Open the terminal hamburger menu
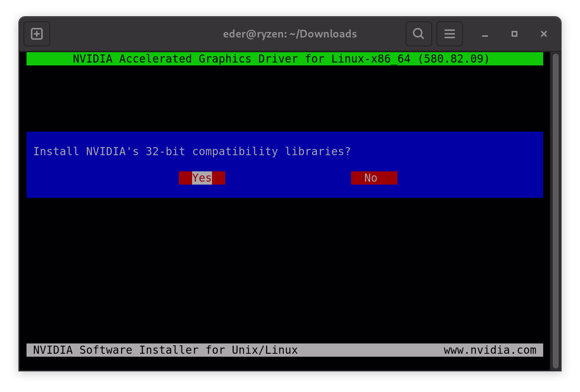The height and width of the screenshot is (392, 580). click(449, 34)
